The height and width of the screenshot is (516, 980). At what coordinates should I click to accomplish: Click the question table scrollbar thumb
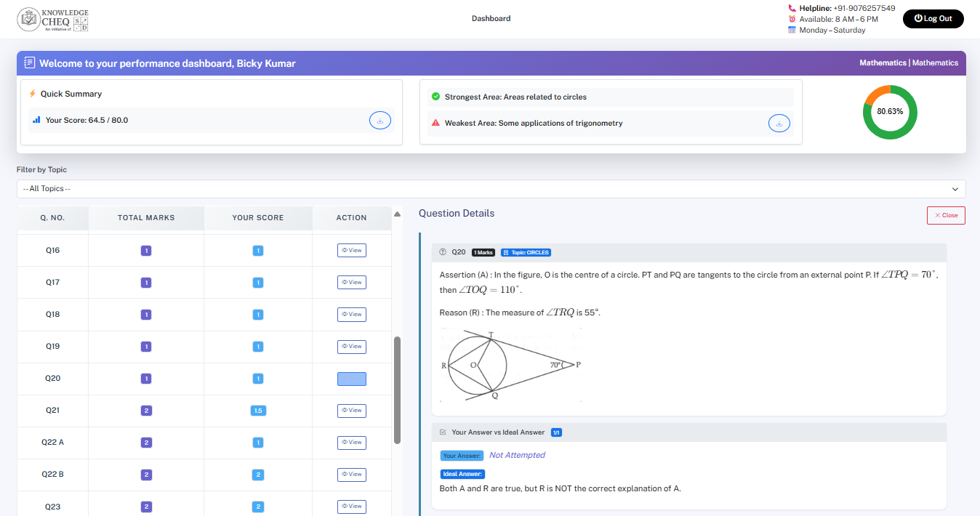[x=397, y=390]
